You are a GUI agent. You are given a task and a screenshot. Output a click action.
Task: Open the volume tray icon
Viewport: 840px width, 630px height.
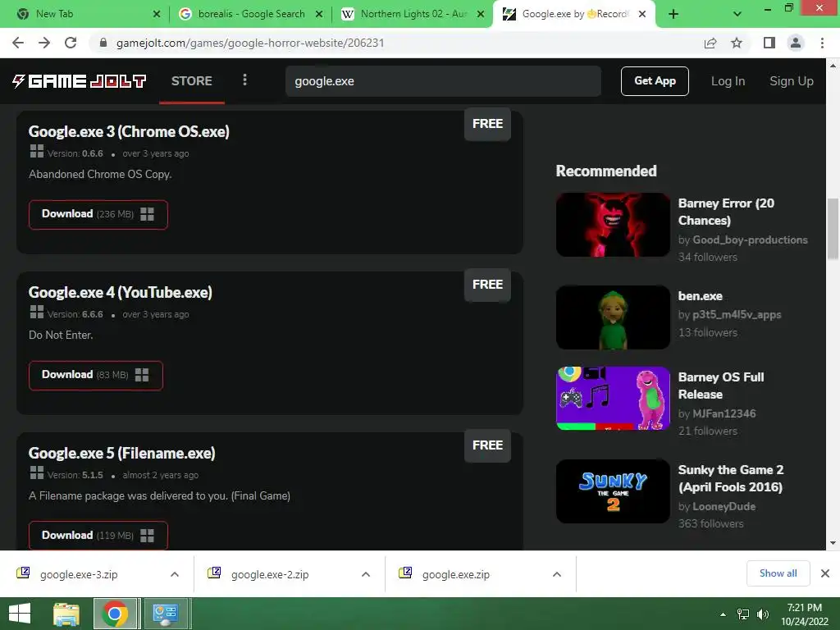[x=763, y=614]
